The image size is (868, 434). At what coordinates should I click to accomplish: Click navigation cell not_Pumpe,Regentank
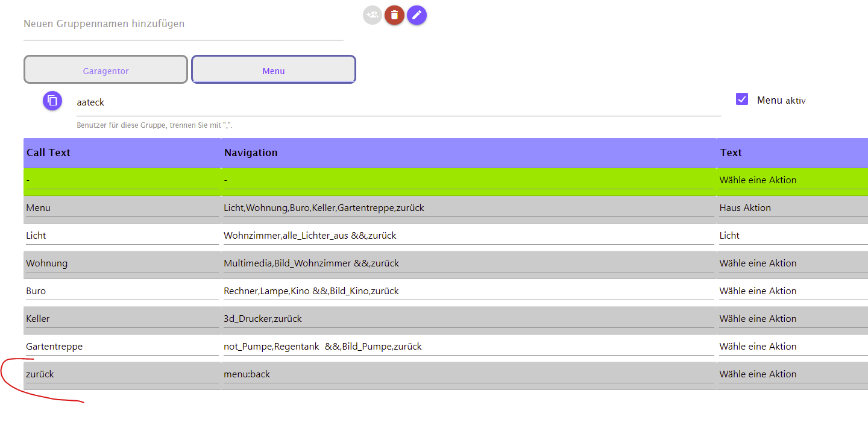[x=469, y=347]
